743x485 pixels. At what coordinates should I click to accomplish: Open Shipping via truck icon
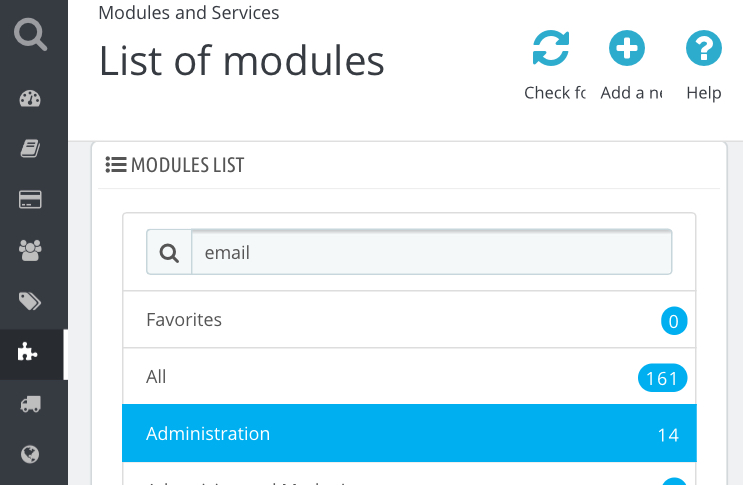click(30, 403)
